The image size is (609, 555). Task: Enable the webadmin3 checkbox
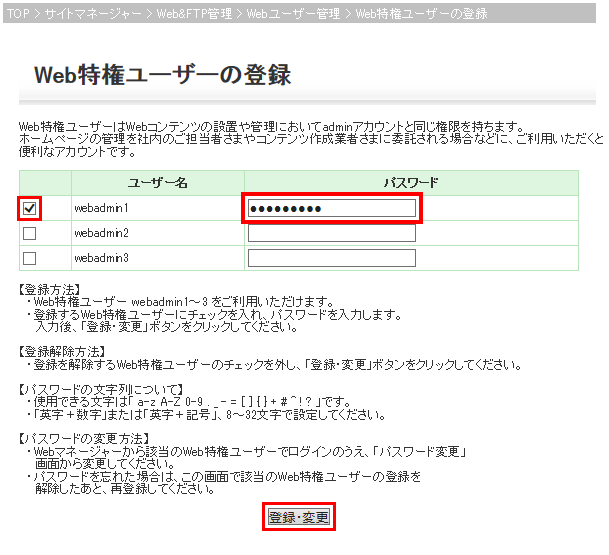click(30, 258)
